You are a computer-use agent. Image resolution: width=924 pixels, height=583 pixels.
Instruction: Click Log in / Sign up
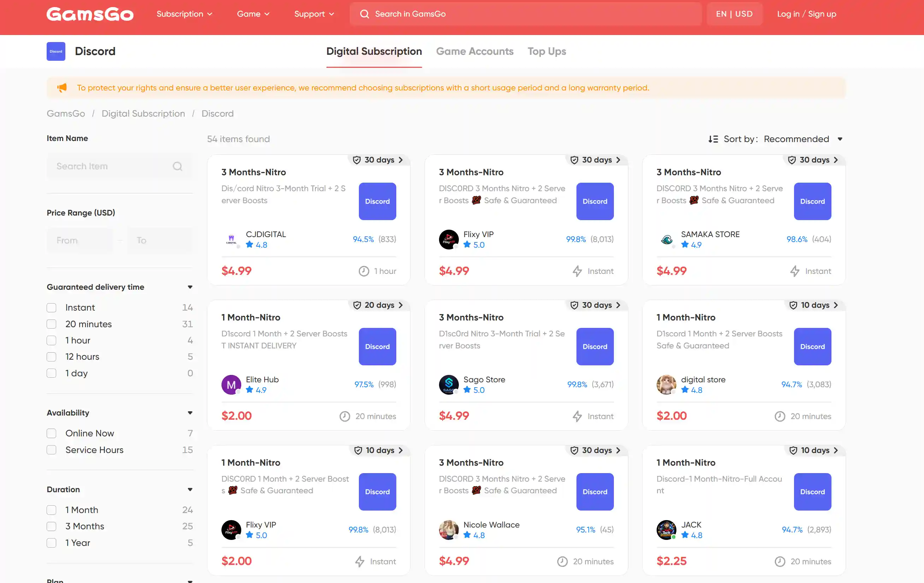(x=806, y=14)
